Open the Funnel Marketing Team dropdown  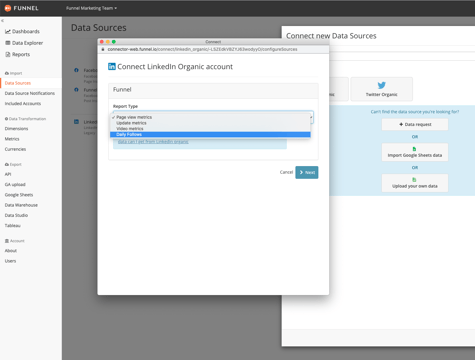pos(91,8)
